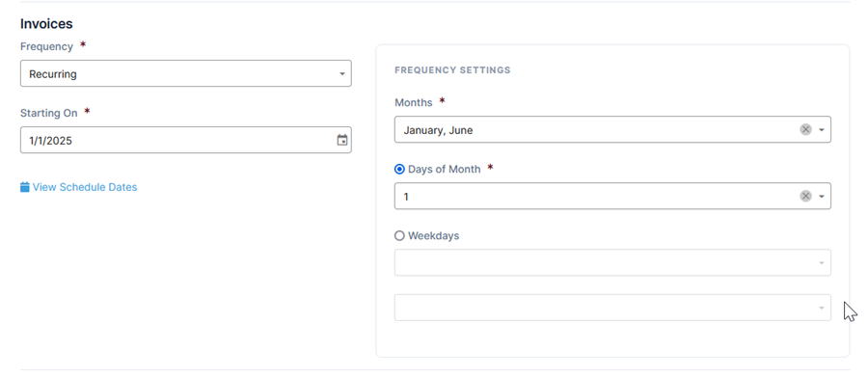Click the January, June months field
868x377 pixels.
point(612,129)
